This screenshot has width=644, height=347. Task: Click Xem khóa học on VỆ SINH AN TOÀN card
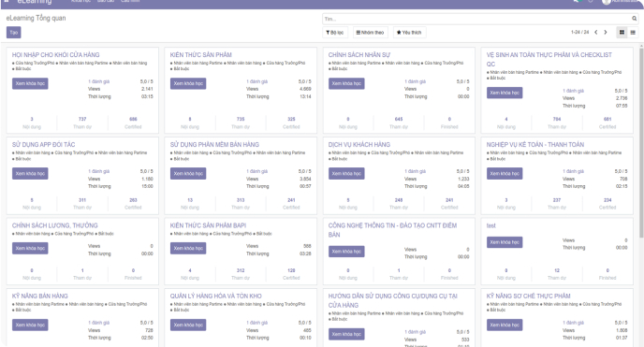[505, 93]
